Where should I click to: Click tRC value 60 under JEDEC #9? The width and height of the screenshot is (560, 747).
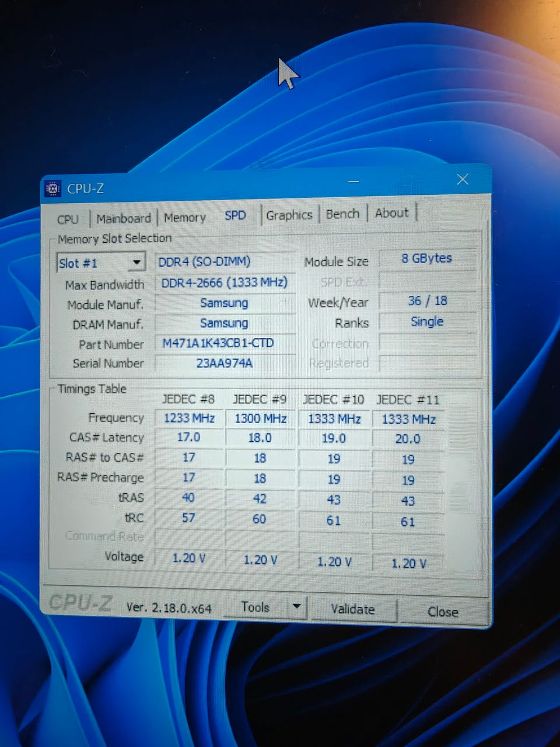260,519
